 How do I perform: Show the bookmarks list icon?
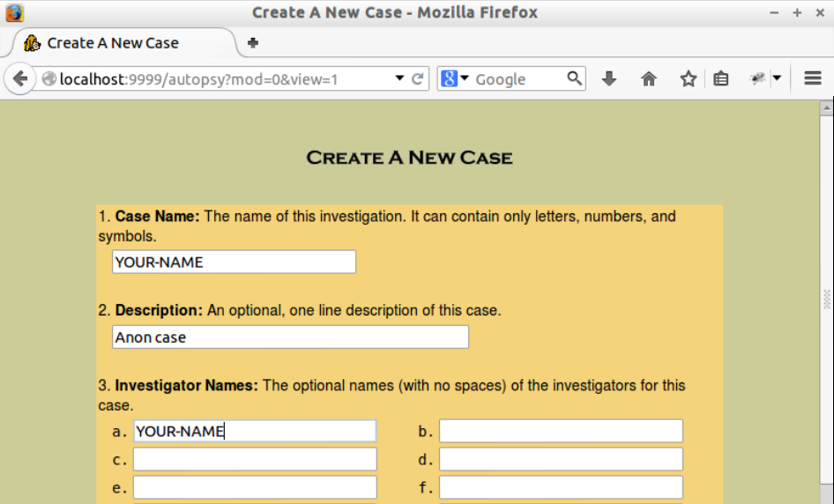click(x=720, y=78)
